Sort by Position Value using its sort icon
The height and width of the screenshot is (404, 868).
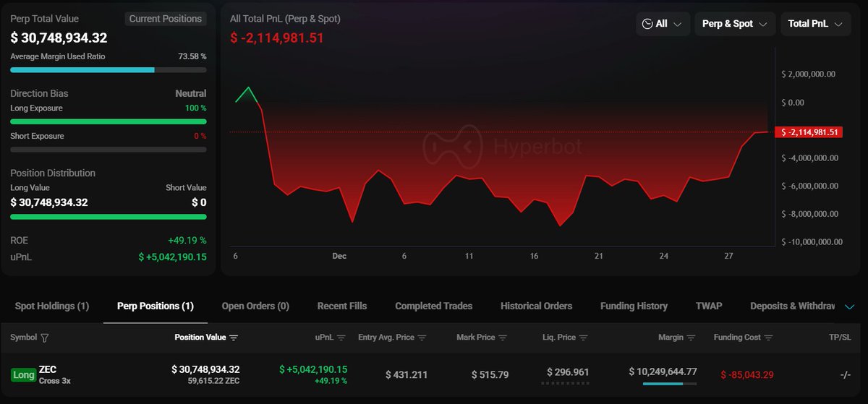click(234, 338)
